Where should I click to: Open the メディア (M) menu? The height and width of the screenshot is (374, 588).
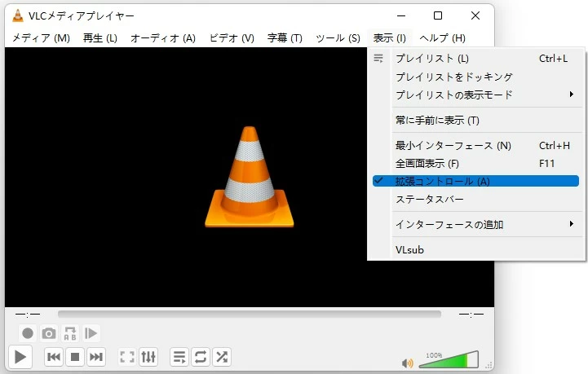tap(41, 38)
